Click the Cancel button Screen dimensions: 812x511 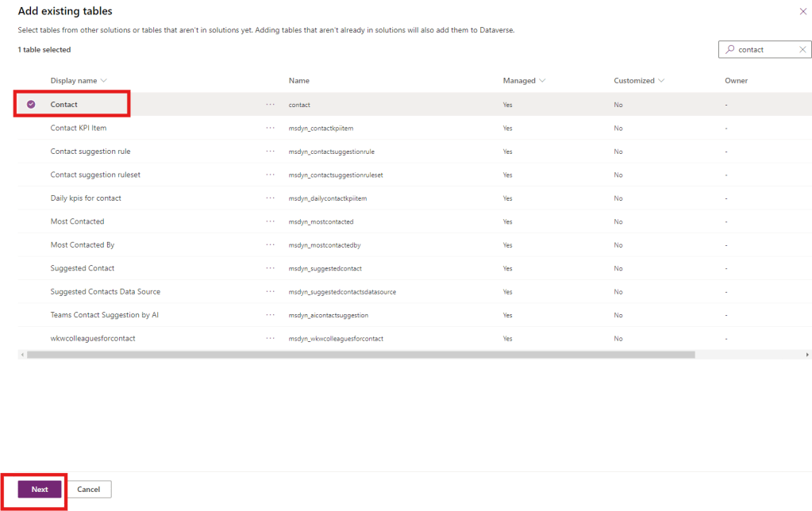coord(88,490)
